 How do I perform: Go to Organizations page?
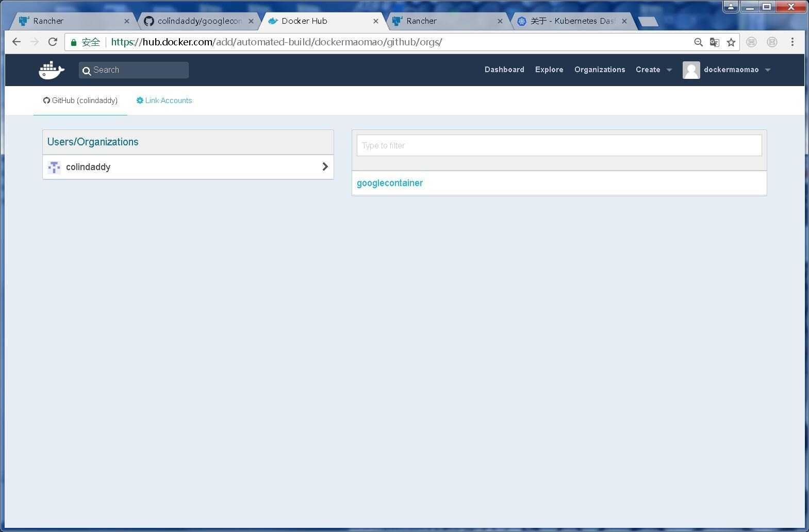[x=600, y=70]
